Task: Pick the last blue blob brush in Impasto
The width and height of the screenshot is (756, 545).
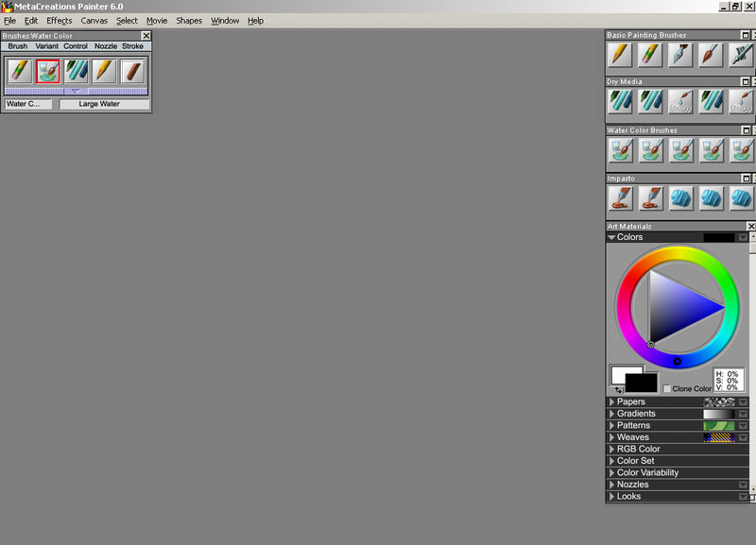Action: tap(741, 198)
